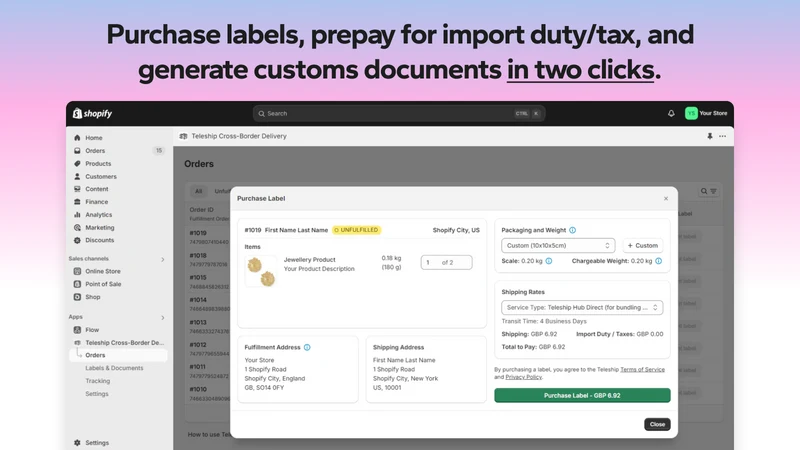Click the UNFULFILLED status badge
Image resolution: width=800 pixels, height=450 pixels.
tap(357, 230)
